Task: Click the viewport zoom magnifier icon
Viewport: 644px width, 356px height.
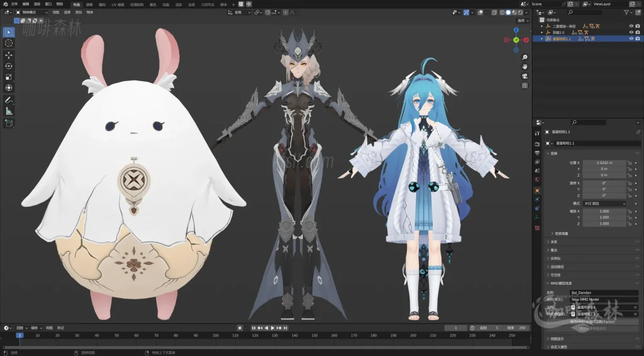Action: pos(525,57)
